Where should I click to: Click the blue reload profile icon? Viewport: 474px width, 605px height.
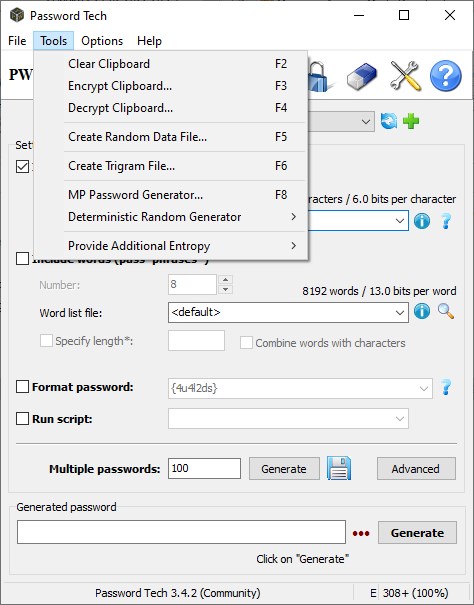coord(389,121)
